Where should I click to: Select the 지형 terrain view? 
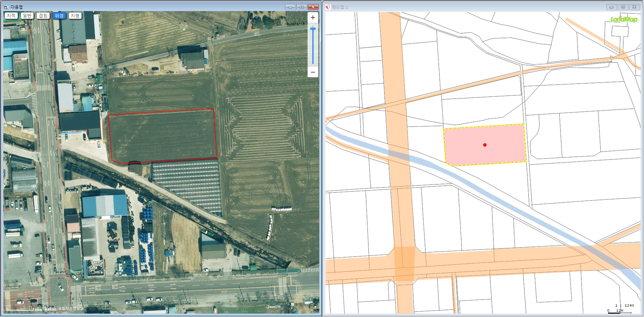(x=75, y=16)
